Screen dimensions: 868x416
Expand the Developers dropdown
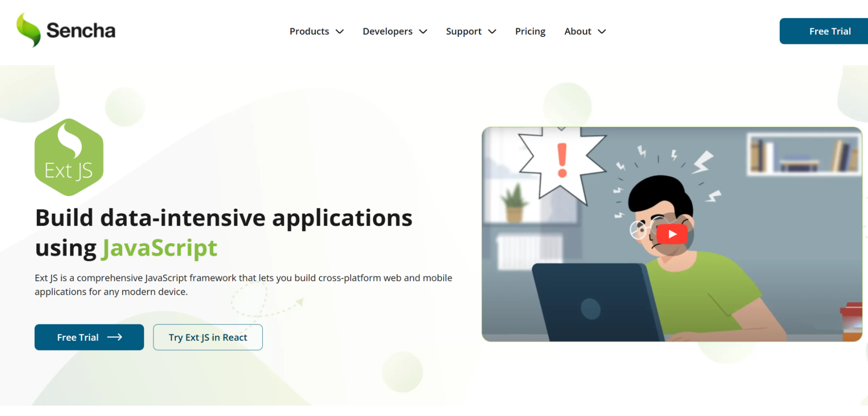pos(394,31)
